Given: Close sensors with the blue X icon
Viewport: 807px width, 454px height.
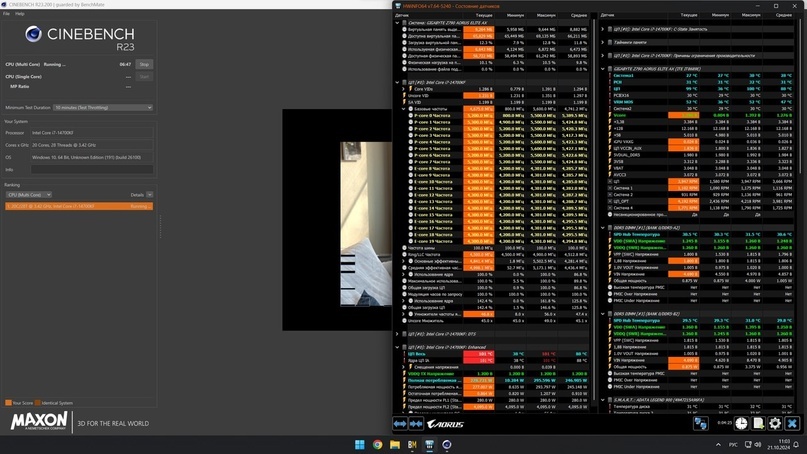Looking at the screenshot, I should click(x=792, y=423).
